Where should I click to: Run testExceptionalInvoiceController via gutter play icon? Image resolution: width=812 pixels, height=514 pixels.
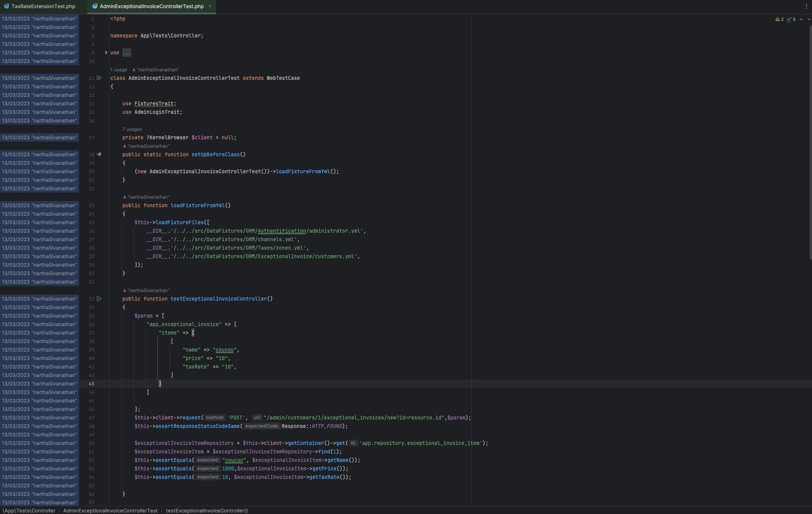[x=99, y=299]
